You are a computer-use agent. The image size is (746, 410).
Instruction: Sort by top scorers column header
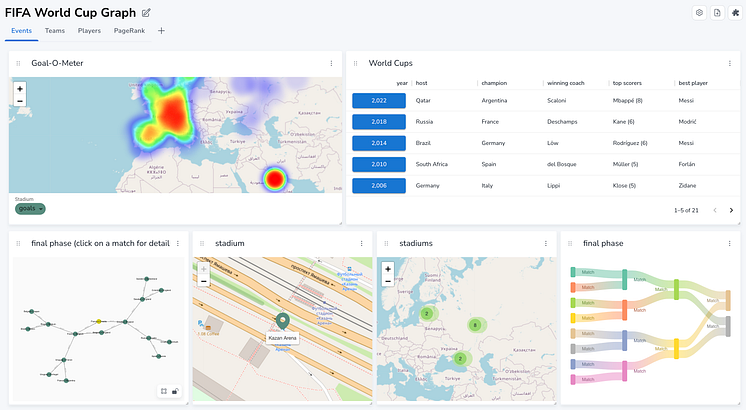[x=627, y=83]
